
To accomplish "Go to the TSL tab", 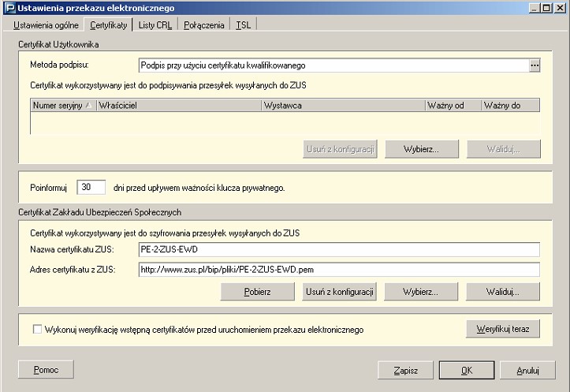I will pos(243,25).
